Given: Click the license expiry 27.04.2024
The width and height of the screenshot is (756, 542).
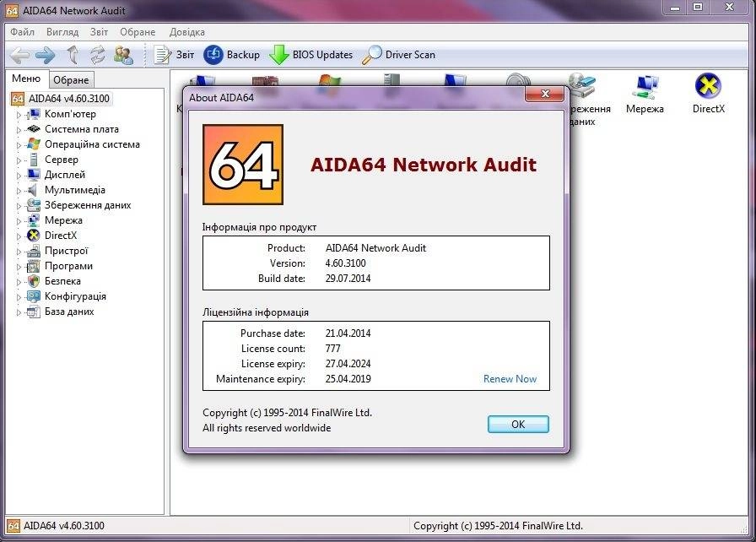Looking at the screenshot, I should [x=348, y=364].
